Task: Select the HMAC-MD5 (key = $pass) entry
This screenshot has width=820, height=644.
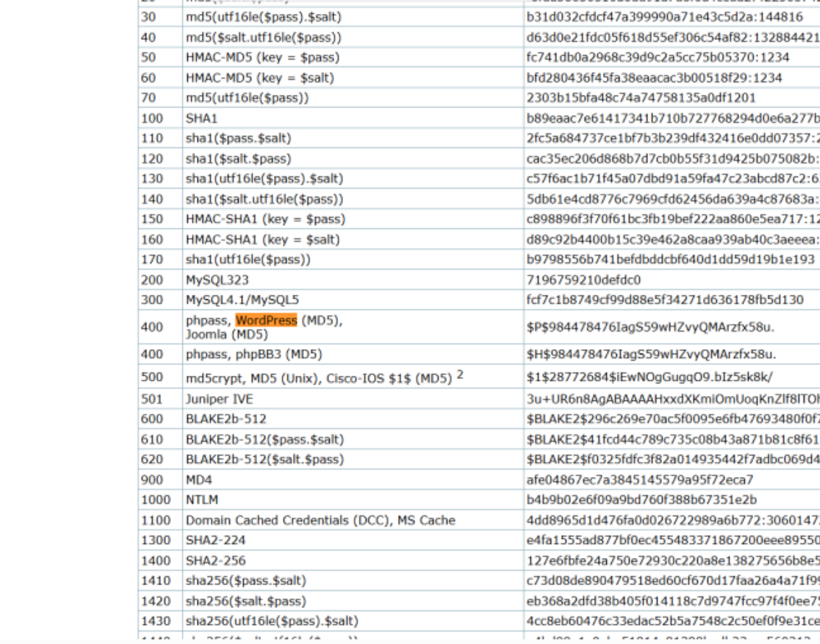Action: (x=263, y=57)
